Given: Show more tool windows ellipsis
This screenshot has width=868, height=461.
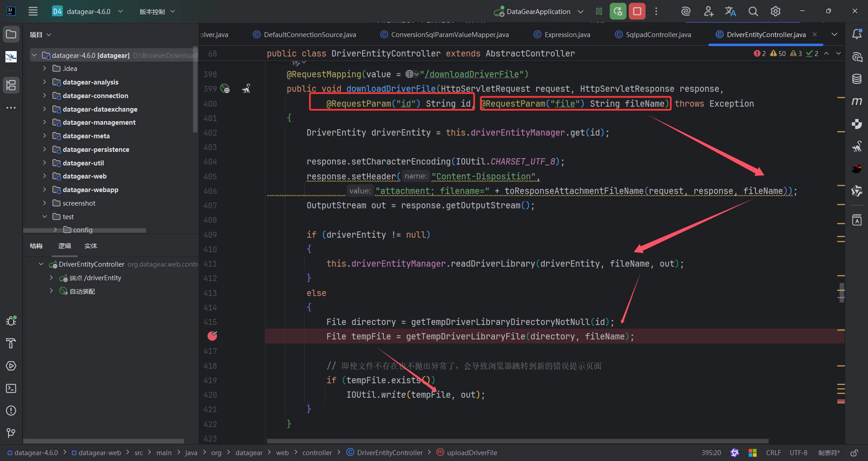Looking at the screenshot, I should click(x=11, y=108).
